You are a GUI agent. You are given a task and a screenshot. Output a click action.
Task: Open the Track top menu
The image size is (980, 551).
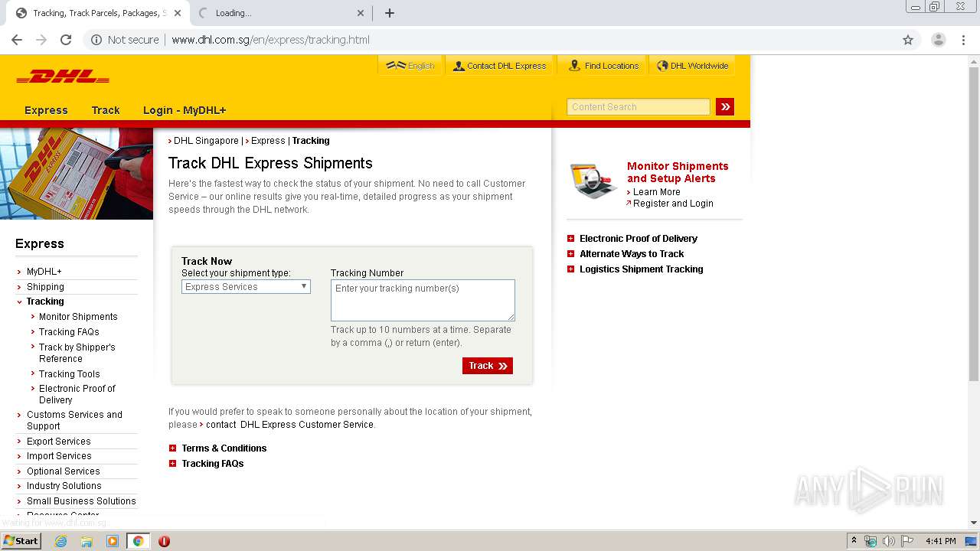click(106, 110)
